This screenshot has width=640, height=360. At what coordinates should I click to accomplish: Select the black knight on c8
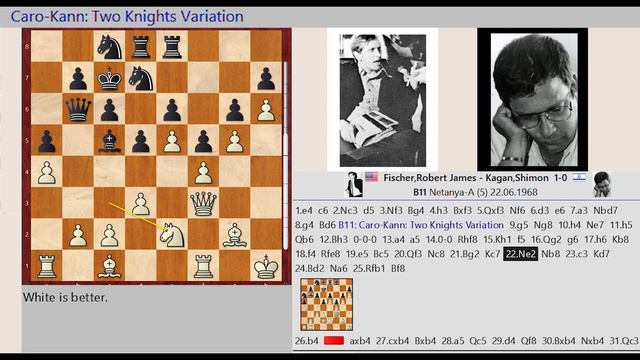click(109, 47)
